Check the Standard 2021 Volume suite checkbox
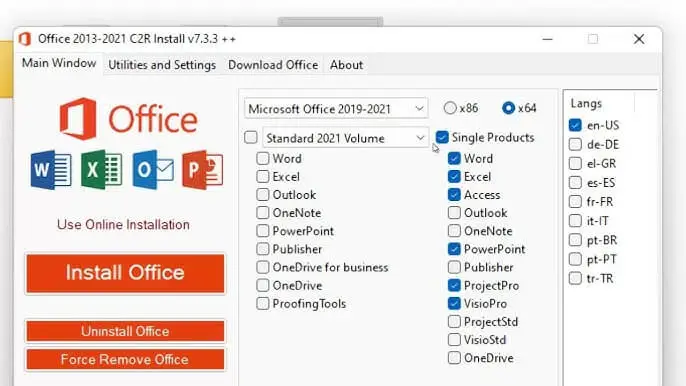 pos(251,137)
